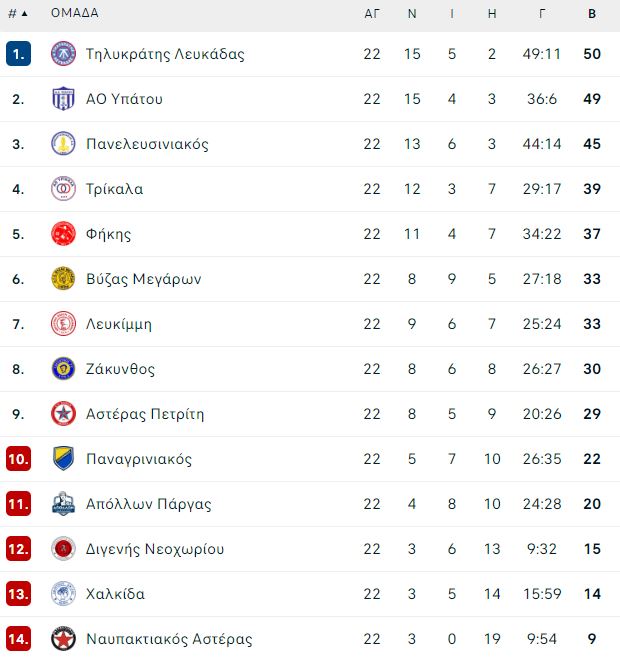Open the Ζάκυνθος team page
The height and width of the screenshot is (658, 620).
(x=120, y=369)
